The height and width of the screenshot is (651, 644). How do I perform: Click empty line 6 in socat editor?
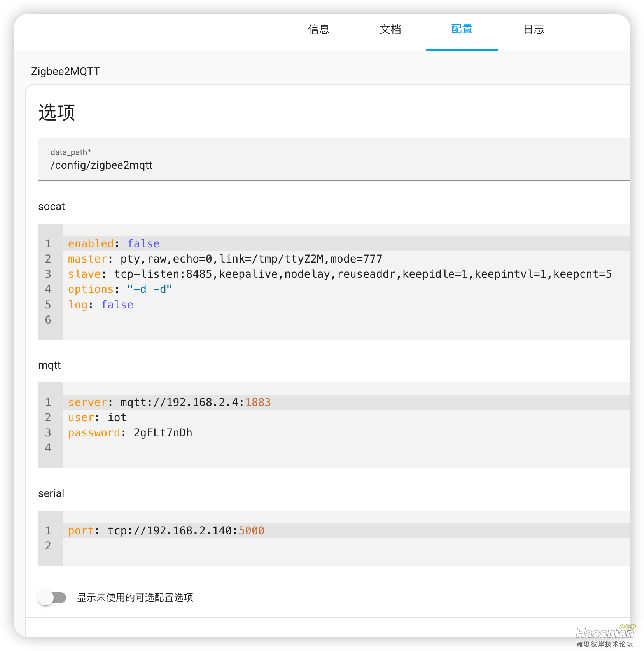coord(346,320)
